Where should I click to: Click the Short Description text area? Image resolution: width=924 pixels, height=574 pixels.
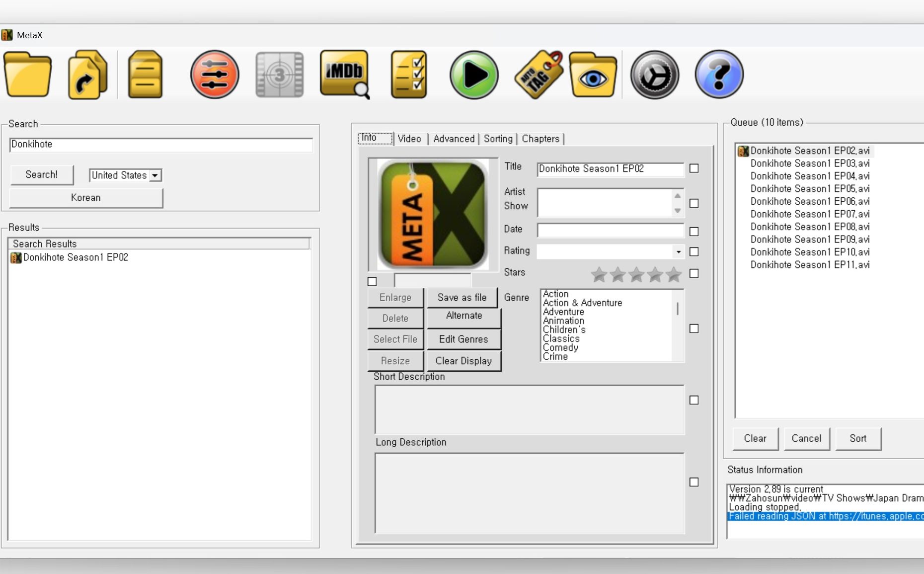530,410
